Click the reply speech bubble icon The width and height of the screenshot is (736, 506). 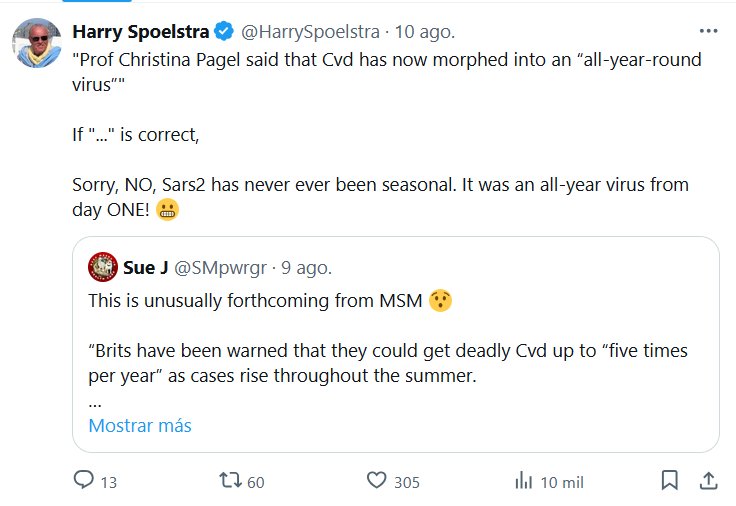pos(84,481)
